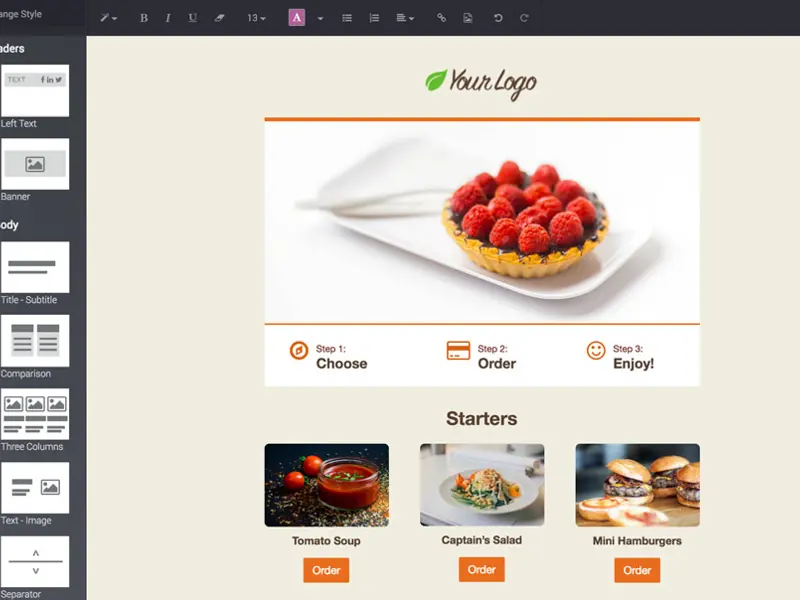The height and width of the screenshot is (600, 800).
Task: Open the magic wand style dropdown
Action: point(108,18)
